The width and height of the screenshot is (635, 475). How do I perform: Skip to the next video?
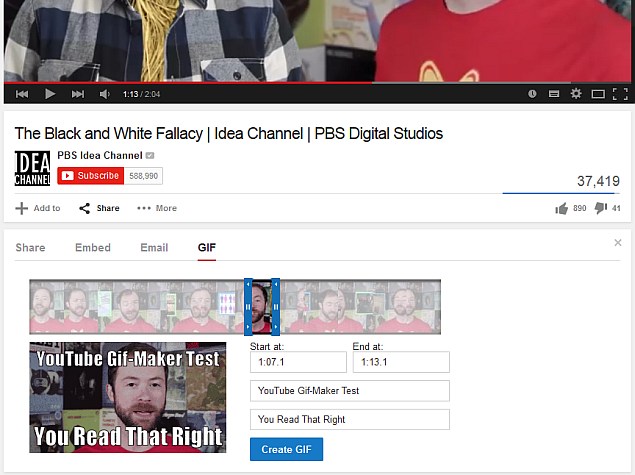[77, 94]
